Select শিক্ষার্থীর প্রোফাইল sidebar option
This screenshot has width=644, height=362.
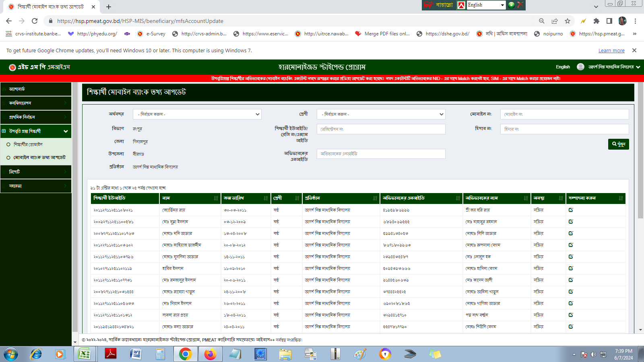coord(28,144)
